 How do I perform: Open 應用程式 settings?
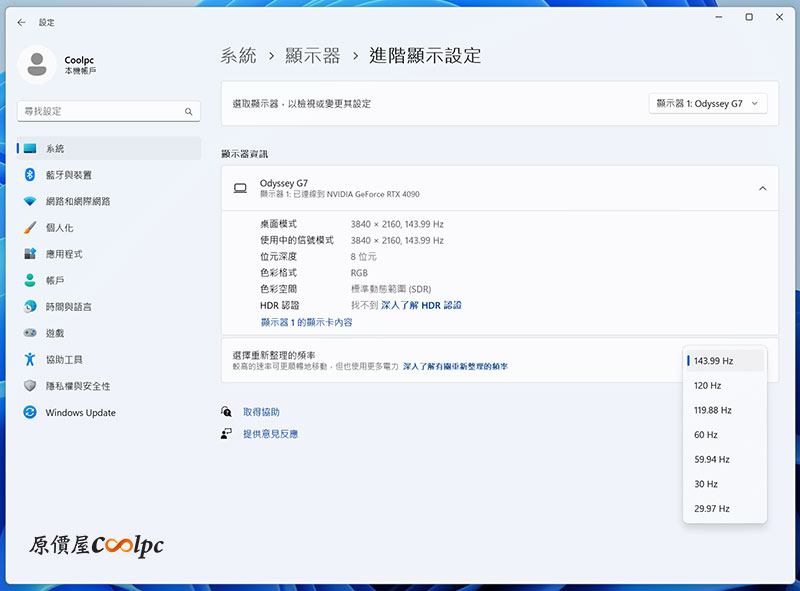click(109, 254)
